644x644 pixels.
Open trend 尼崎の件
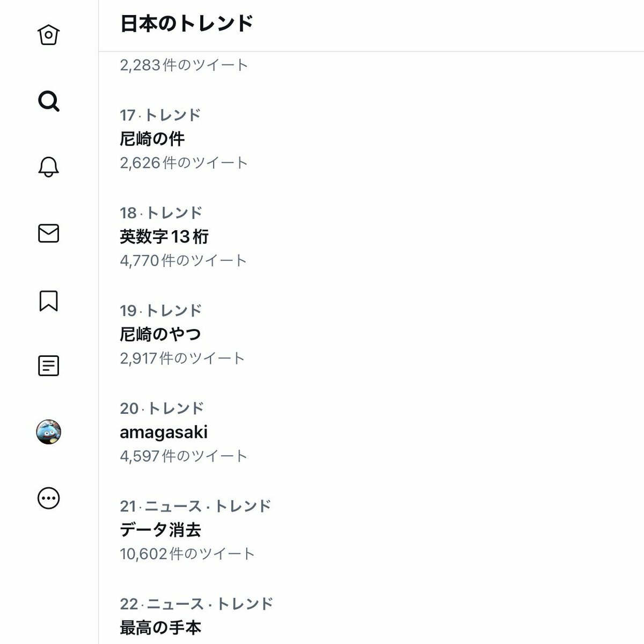152,139
